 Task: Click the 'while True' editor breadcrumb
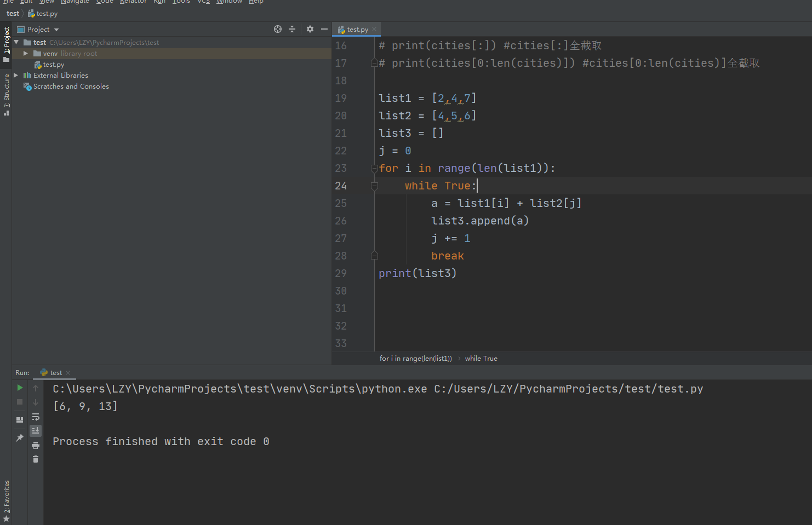tap(481, 359)
